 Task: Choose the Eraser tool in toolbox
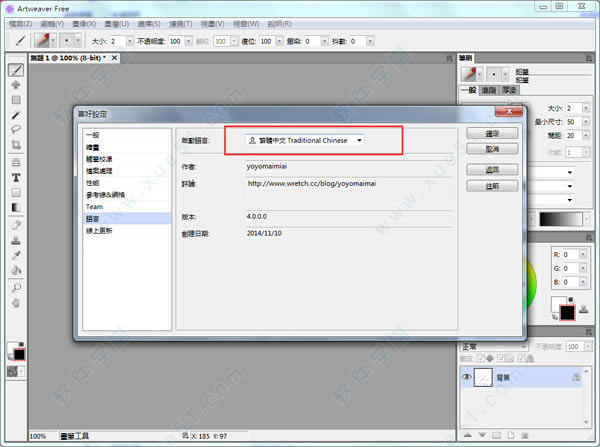point(16,225)
